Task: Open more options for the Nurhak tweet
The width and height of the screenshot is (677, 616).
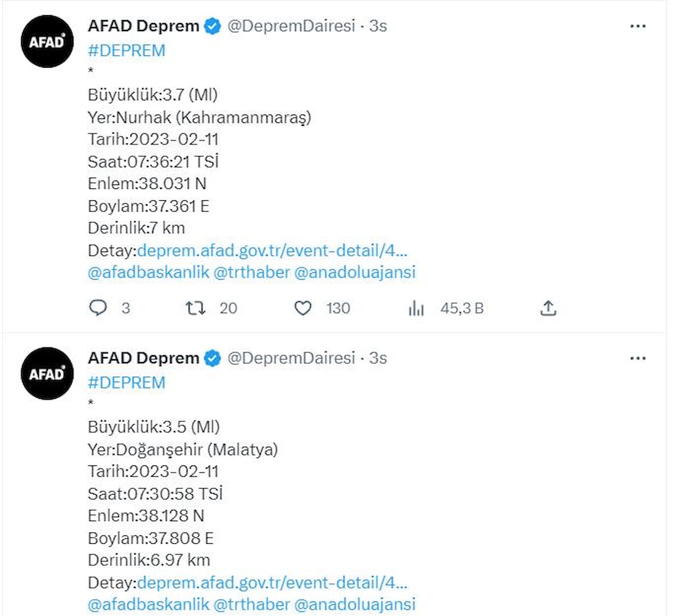Action: click(638, 27)
